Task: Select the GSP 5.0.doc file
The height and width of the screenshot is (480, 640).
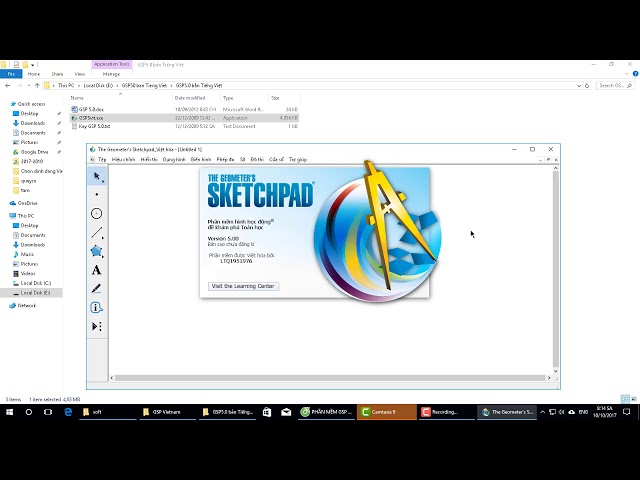Action: pyautogui.click(x=91, y=109)
